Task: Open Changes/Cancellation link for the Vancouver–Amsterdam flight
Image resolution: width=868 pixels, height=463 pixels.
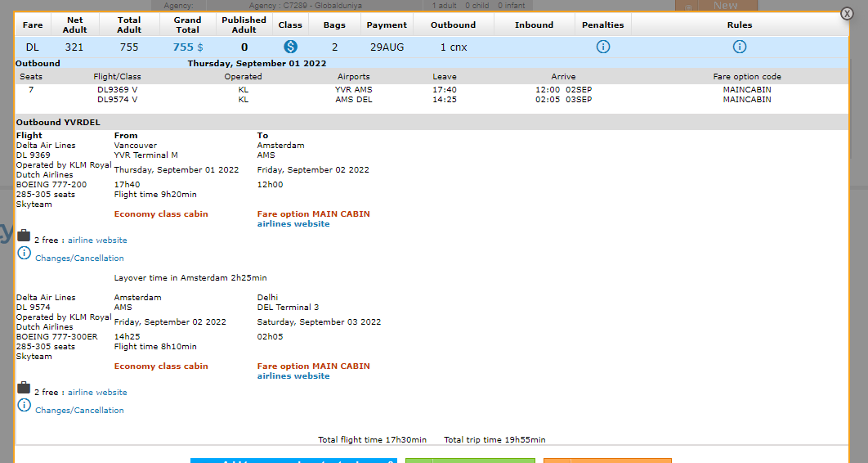Action: pyautogui.click(x=79, y=258)
